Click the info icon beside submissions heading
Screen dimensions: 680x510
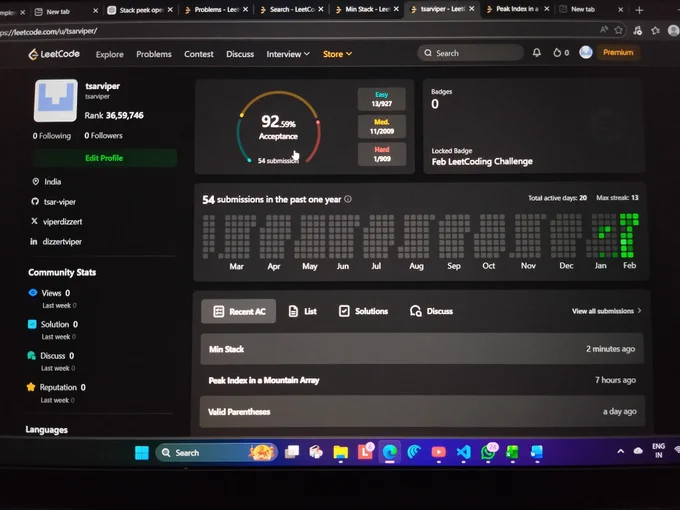tap(348, 199)
